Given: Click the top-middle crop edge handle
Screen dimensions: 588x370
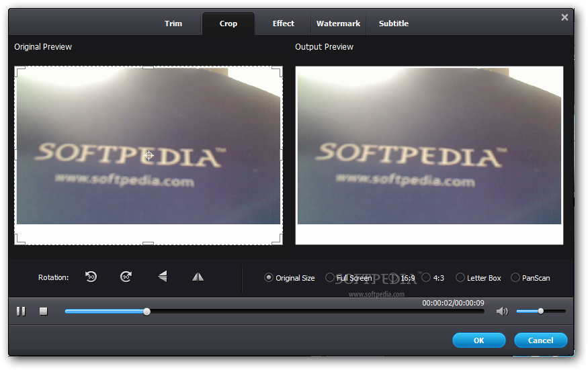Looking at the screenshot, I should [x=149, y=67].
